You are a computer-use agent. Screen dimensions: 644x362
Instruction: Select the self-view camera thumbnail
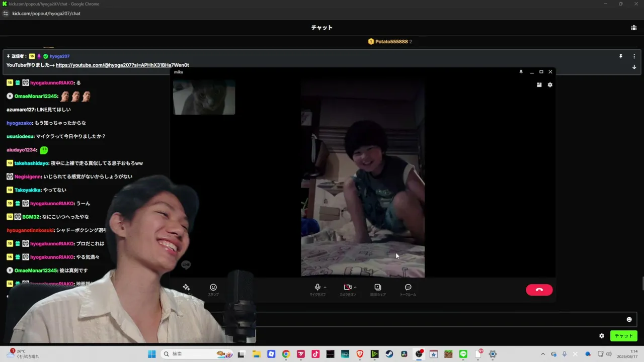click(x=204, y=97)
